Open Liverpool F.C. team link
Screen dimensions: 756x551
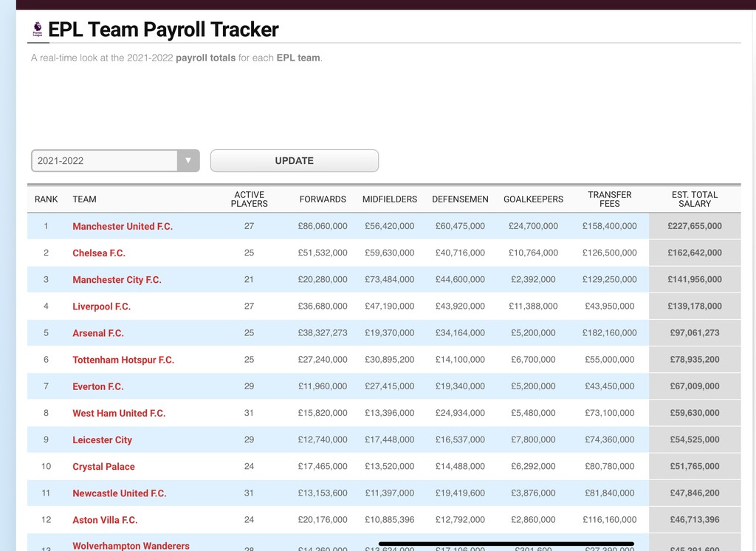click(102, 307)
